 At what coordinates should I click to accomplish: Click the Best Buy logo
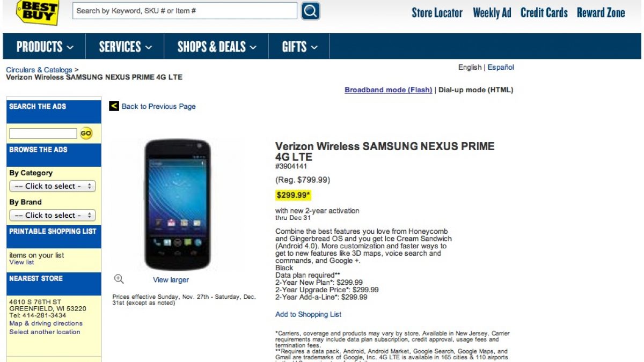click(37, 12)
